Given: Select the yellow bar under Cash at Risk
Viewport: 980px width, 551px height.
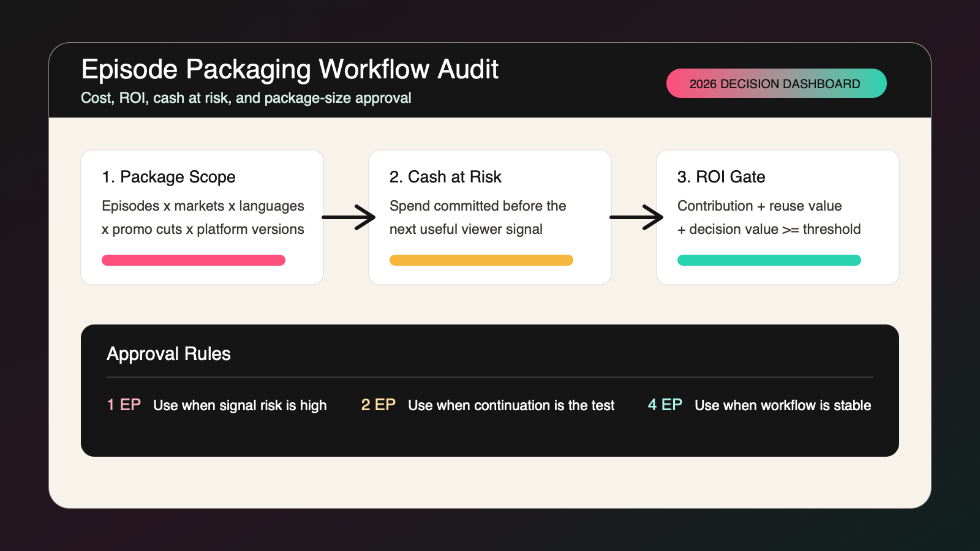Looking at the screenshot, I should point(481,260).
